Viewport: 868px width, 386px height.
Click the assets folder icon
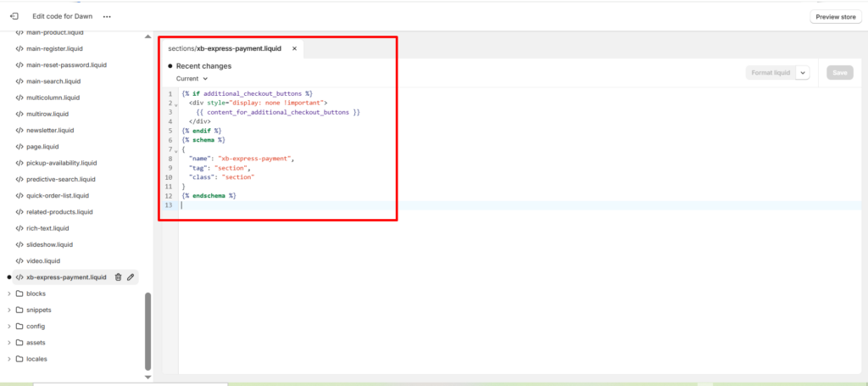19,343
